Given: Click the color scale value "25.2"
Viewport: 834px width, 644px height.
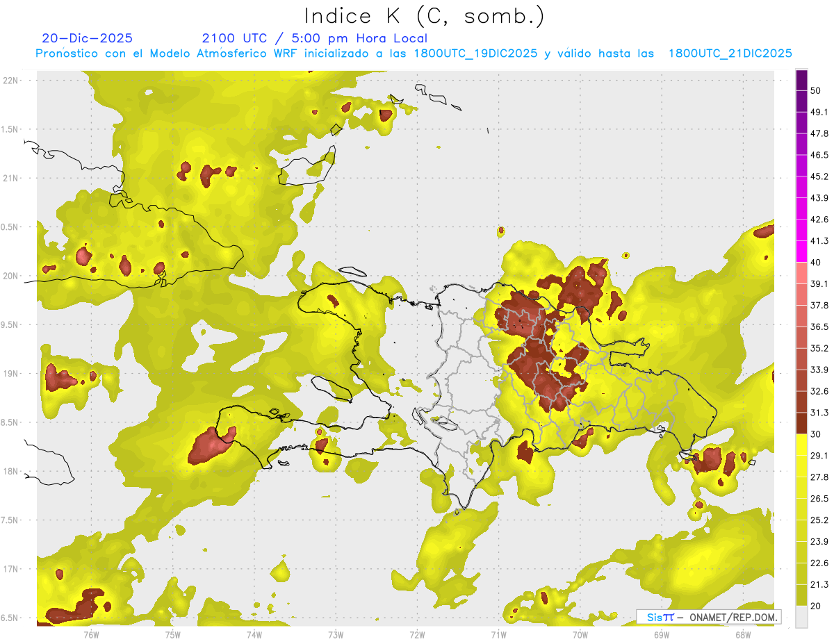Looking at the screenshot, I should 819,520.
